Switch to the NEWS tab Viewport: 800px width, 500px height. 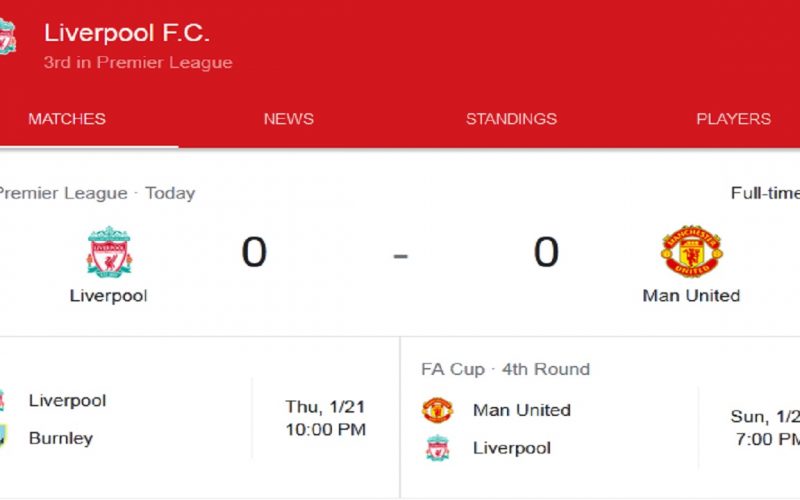click(289, 119)
